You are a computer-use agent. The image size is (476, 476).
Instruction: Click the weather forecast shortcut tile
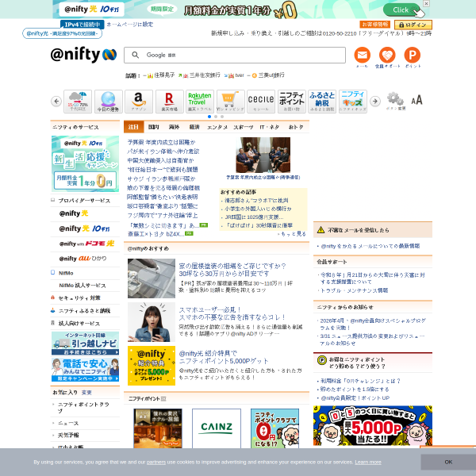(x=78, y=102)
